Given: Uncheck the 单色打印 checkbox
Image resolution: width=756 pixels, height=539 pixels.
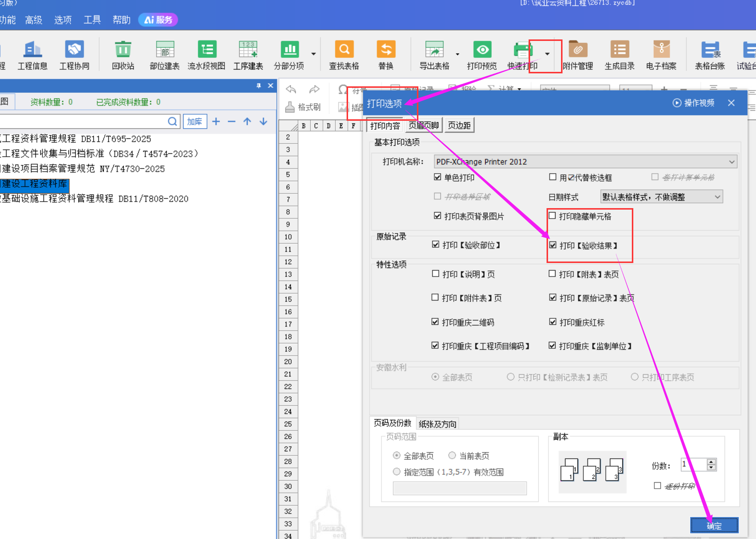Looking at the screenshot, I should [x=437, y=177].
